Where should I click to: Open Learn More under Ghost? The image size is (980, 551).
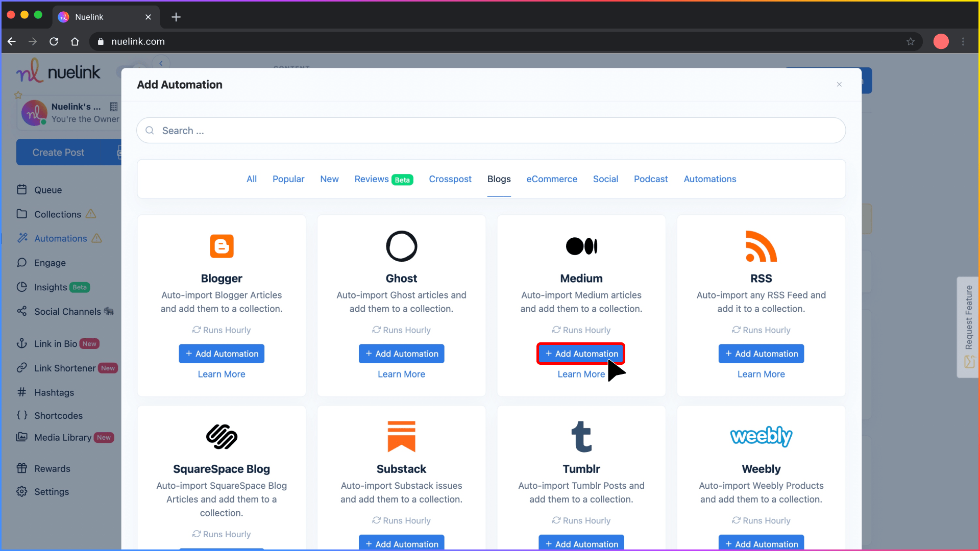point(401,374)
